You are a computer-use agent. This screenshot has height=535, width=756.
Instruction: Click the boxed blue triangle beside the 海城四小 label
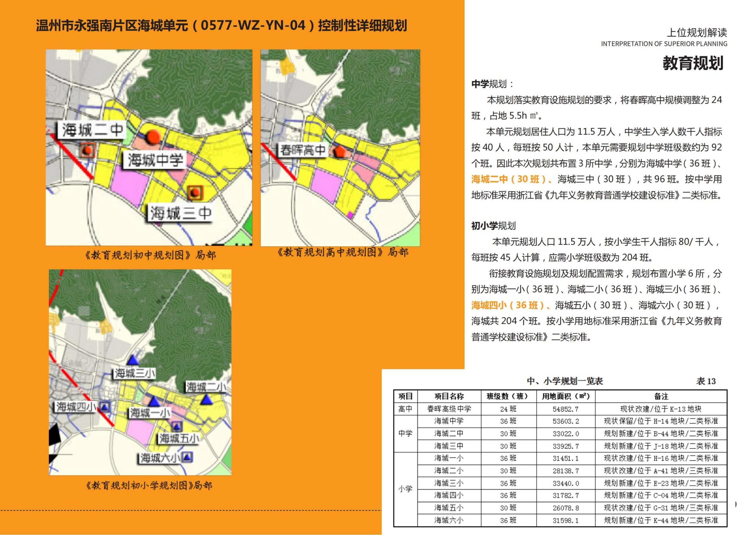pyautogui.click(x=105, y=407)
